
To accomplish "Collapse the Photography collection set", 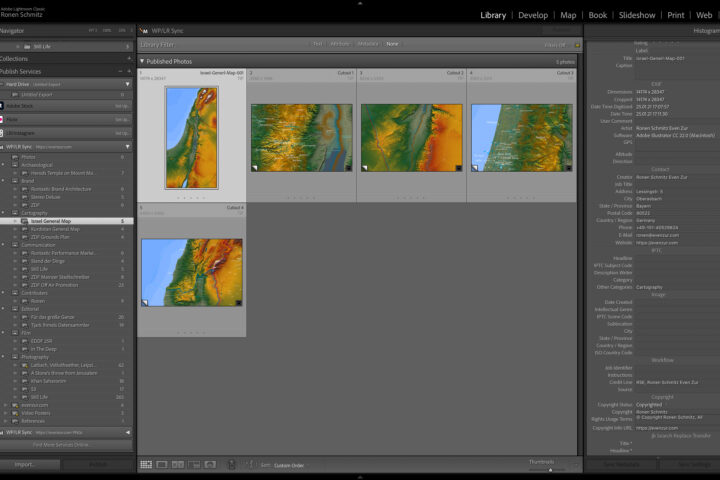I will pyautogui.click(x=4, y=357).
